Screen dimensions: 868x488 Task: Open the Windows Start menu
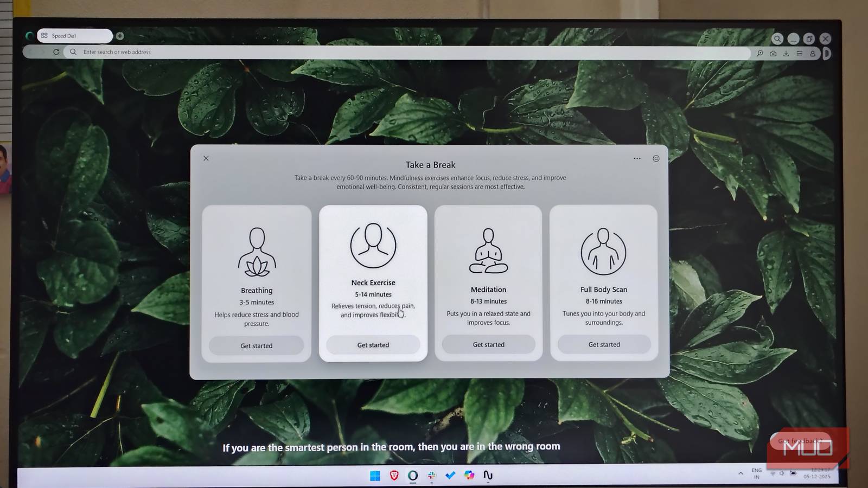375,476
